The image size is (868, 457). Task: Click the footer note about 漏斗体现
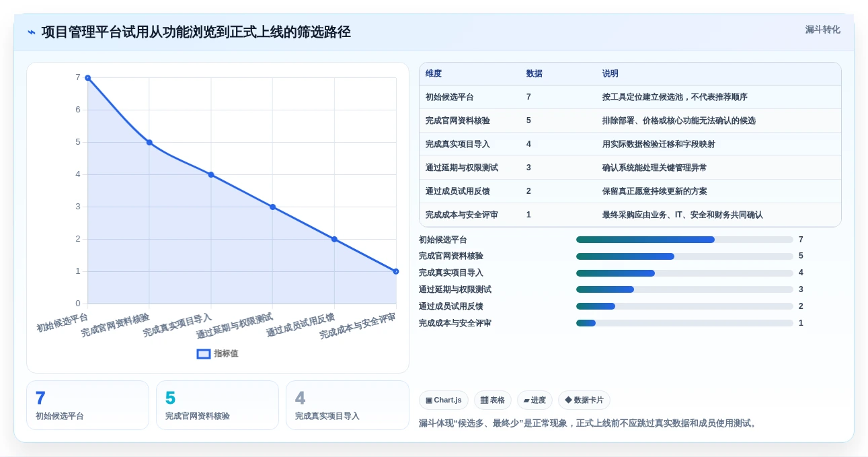(589, 423)
